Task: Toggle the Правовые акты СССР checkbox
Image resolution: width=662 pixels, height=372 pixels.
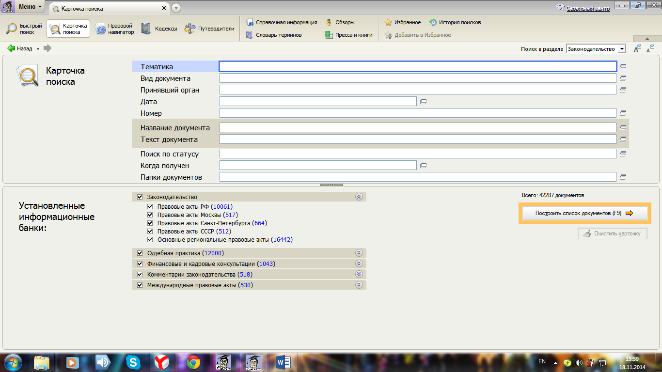Action: pyautogui.click(x=150, y=231)
